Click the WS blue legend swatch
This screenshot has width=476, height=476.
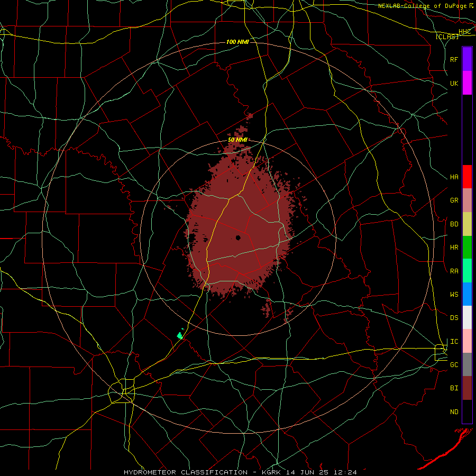[x=467, y=294]
